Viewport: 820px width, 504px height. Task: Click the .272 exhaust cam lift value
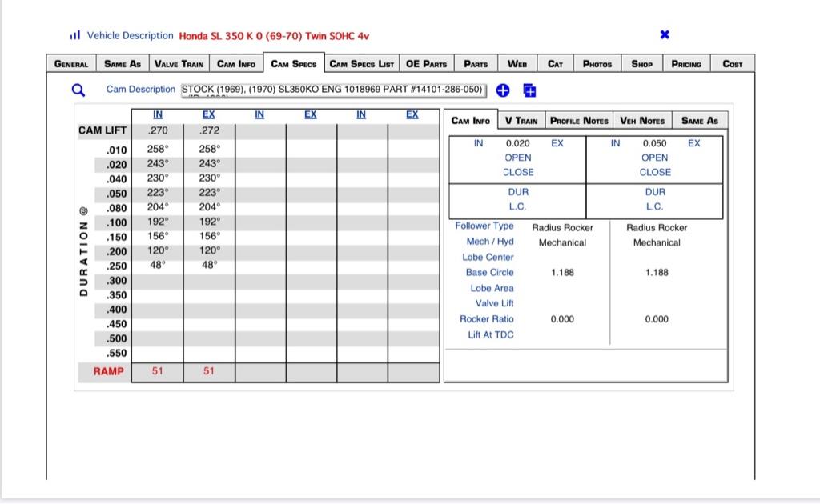209,130
